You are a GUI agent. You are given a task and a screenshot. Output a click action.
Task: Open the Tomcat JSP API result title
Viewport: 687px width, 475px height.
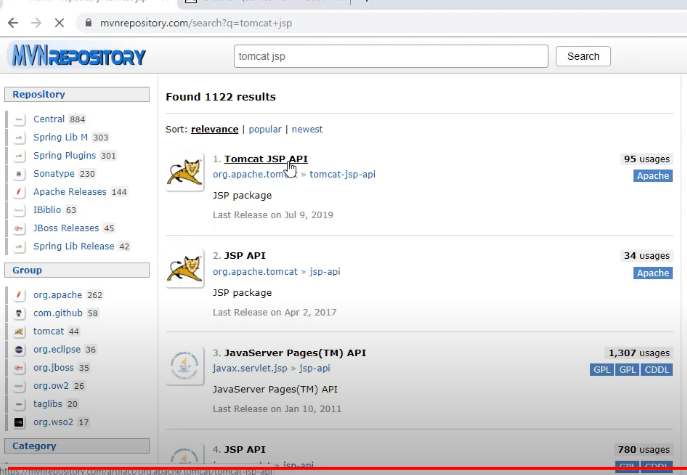[266, 159]
